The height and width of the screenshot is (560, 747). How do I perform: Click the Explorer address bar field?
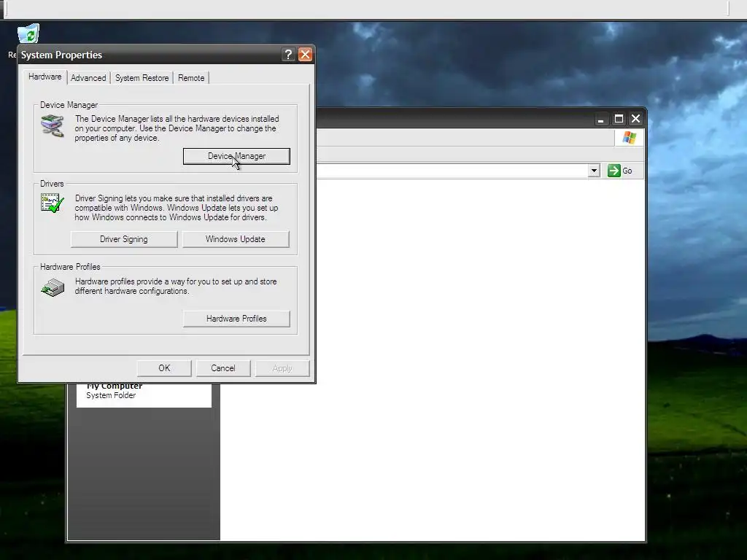[x=451, y=171]
